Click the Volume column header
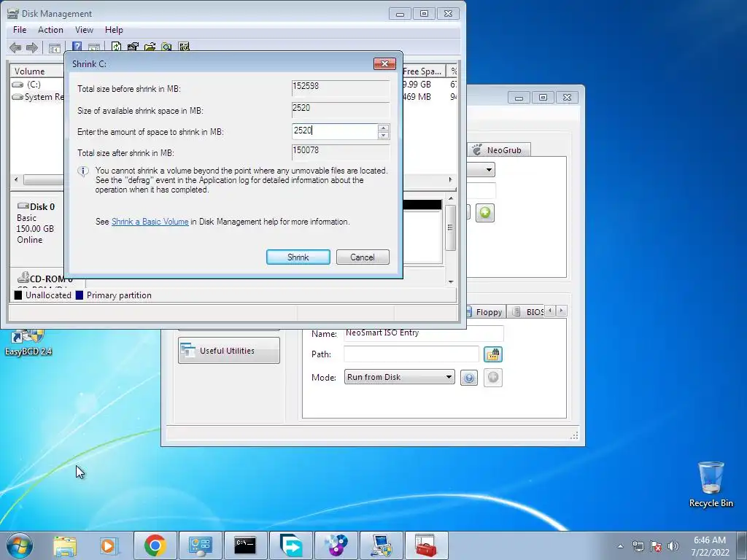The image size is (747, 560). 37,71
